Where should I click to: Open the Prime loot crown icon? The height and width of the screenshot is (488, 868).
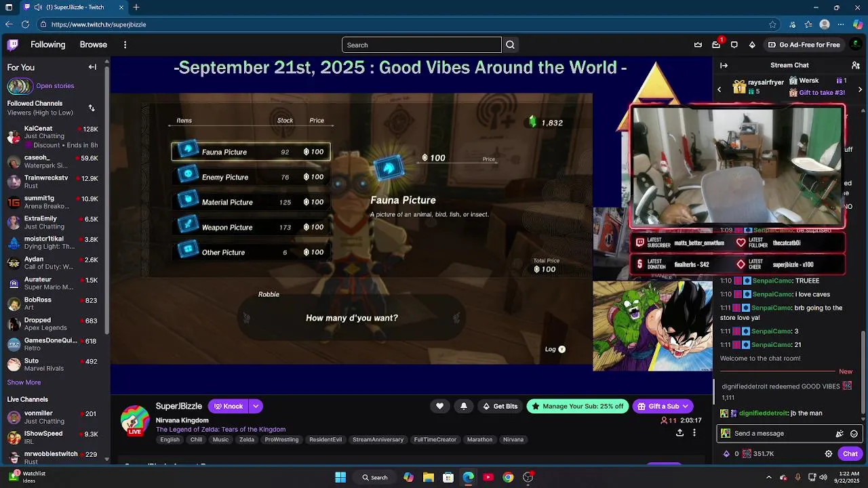pos(698,45)
